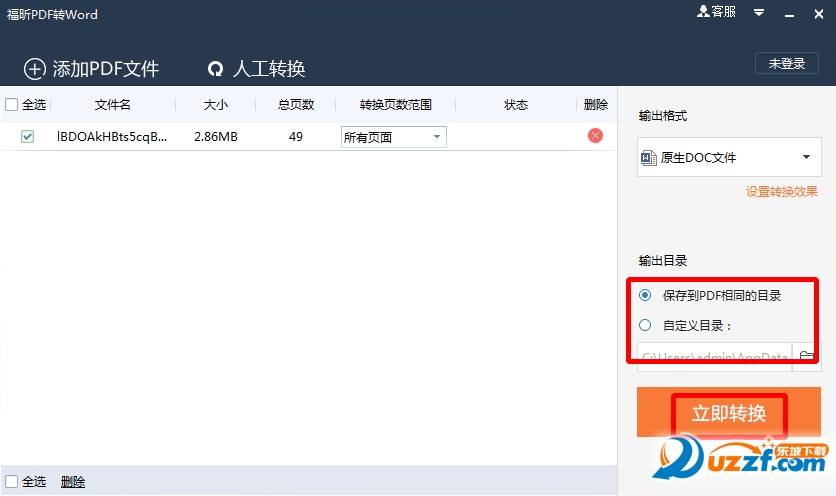The image size is (836, 496).
Task: Click the 未登录 login button
Action: (786, 63)
